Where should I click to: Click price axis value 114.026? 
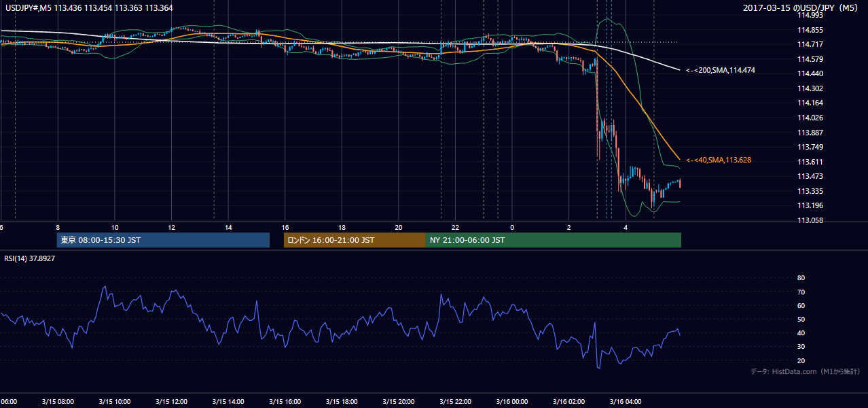(x=810, y=118)
